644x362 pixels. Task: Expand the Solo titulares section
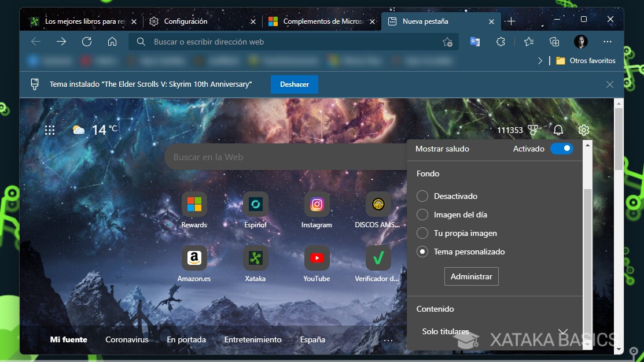point(562,331)
